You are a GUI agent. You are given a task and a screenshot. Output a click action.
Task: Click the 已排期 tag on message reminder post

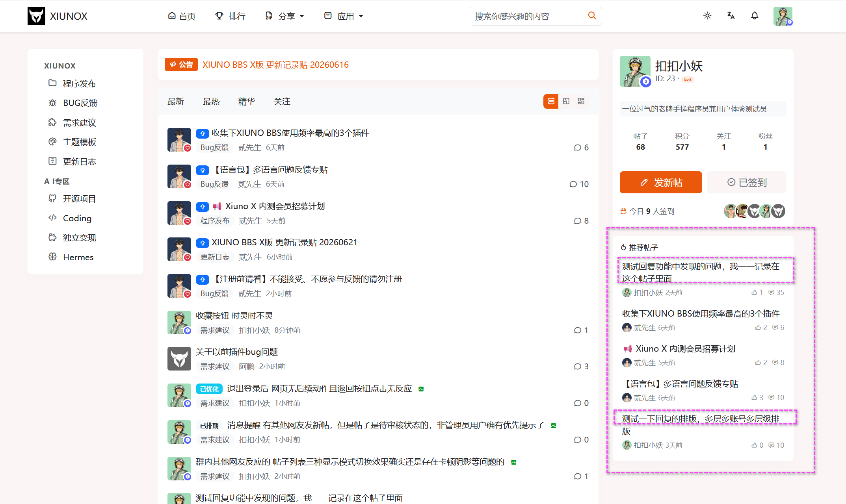[209, 426]
